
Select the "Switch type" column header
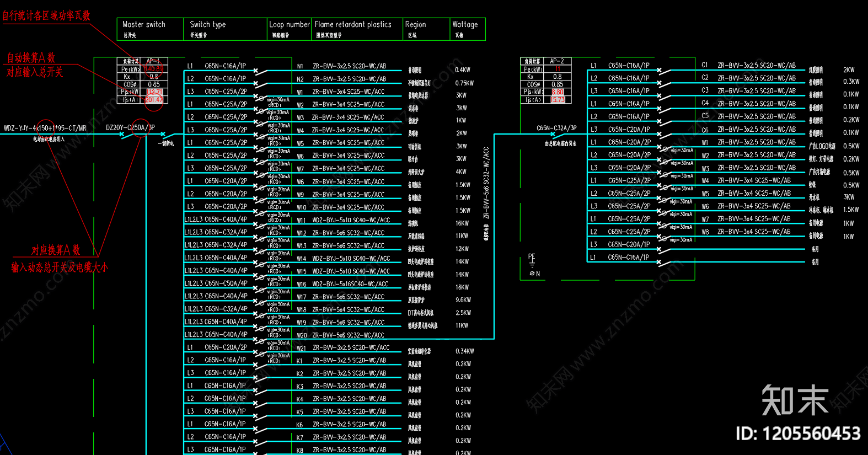[208, 24]
